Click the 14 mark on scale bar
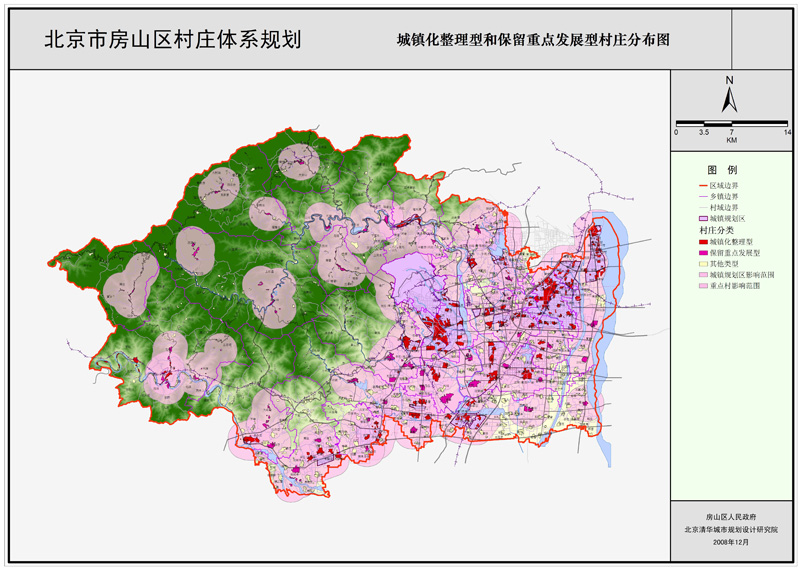The image size is (800, 569). point(787,132)
